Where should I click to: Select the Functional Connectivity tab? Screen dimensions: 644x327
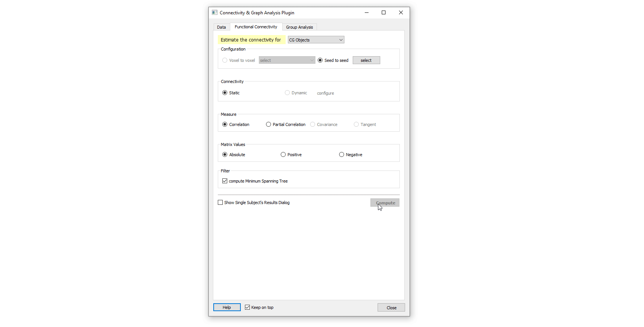[x=255, y=27]
